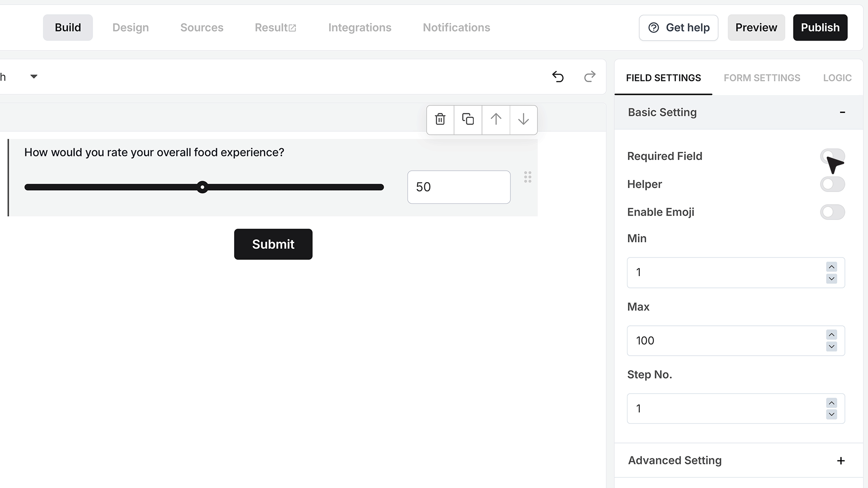Collapse the Basic Setting section
Viewport: 868px width, 488px height.
tap(842, 112)
